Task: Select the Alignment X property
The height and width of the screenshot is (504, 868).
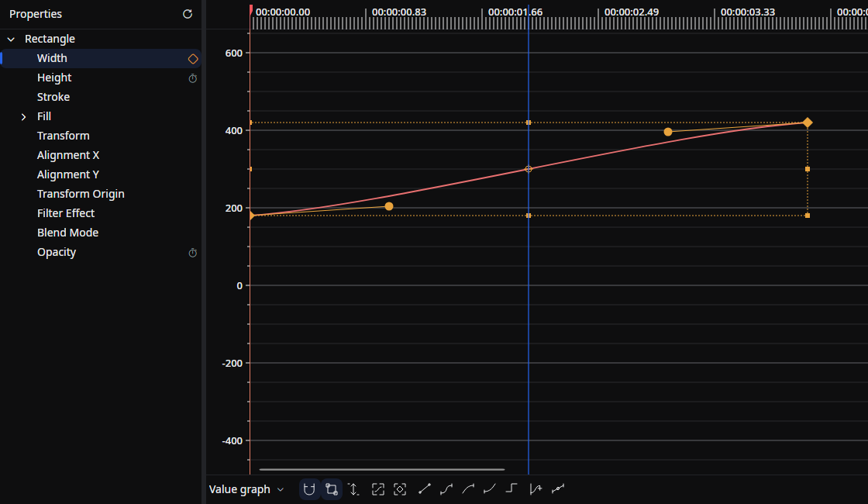Action: (68, 155)
